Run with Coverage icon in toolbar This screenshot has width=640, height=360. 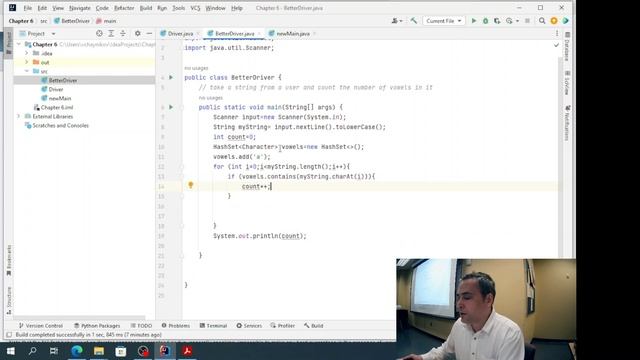(x=497, y=20)
